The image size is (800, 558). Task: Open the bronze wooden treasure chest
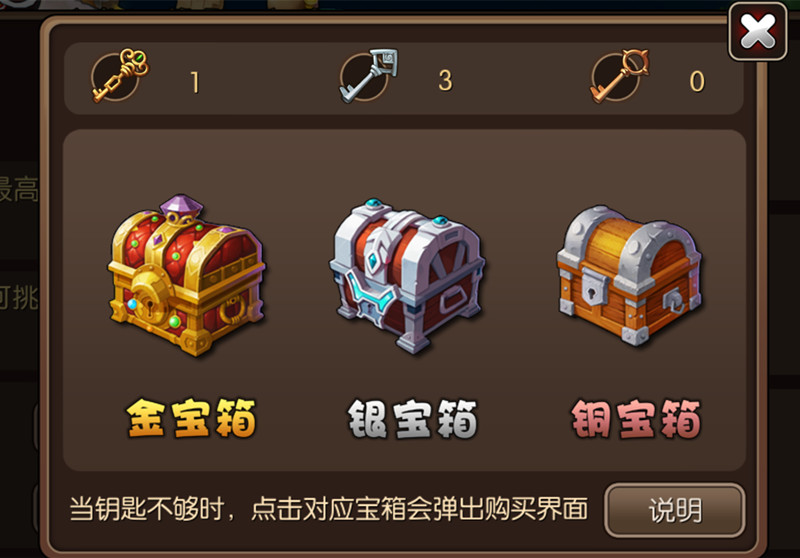click(630, 275)
